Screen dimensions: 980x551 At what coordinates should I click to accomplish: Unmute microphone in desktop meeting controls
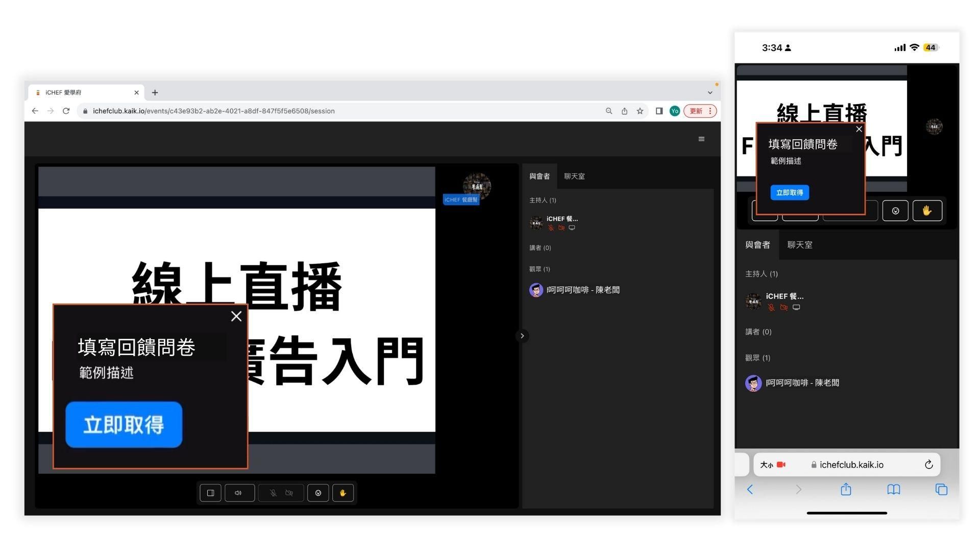coord(273,493)
